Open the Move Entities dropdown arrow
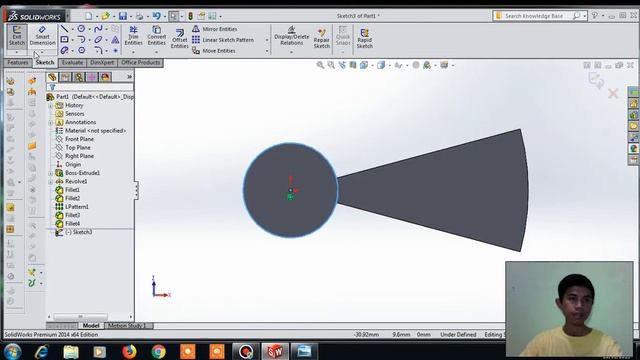The height and width of the screenshot is (360, 640). [x=267, y=51]
